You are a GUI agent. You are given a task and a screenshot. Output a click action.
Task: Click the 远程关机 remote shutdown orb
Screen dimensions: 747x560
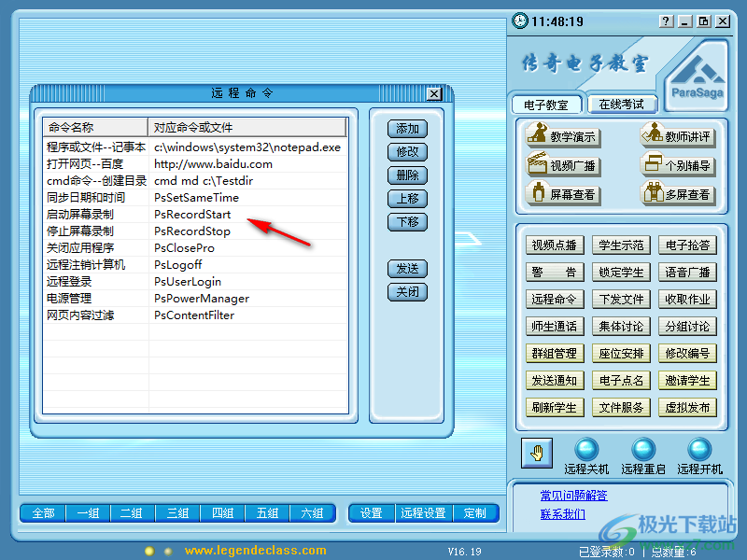click(586, 450)
